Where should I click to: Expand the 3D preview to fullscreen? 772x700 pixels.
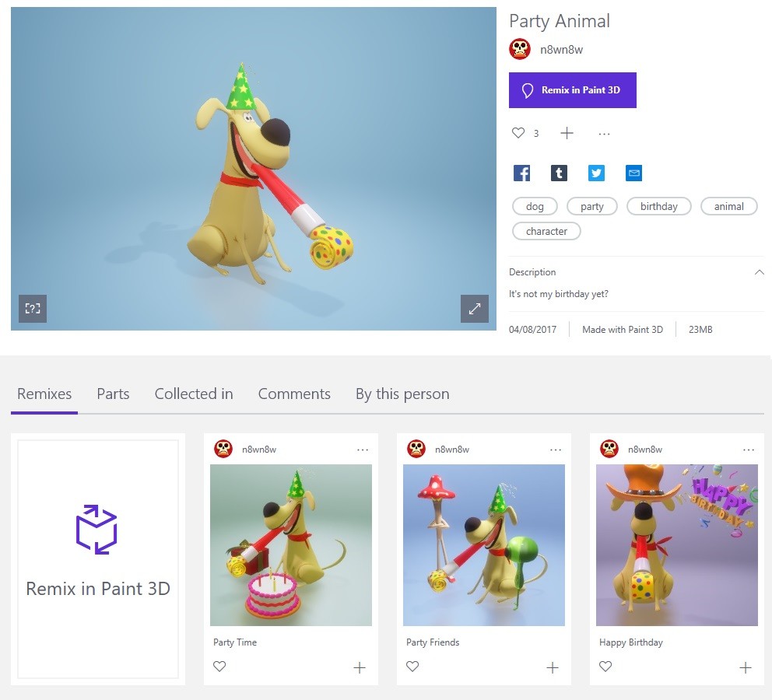click(x=475, y=309)
